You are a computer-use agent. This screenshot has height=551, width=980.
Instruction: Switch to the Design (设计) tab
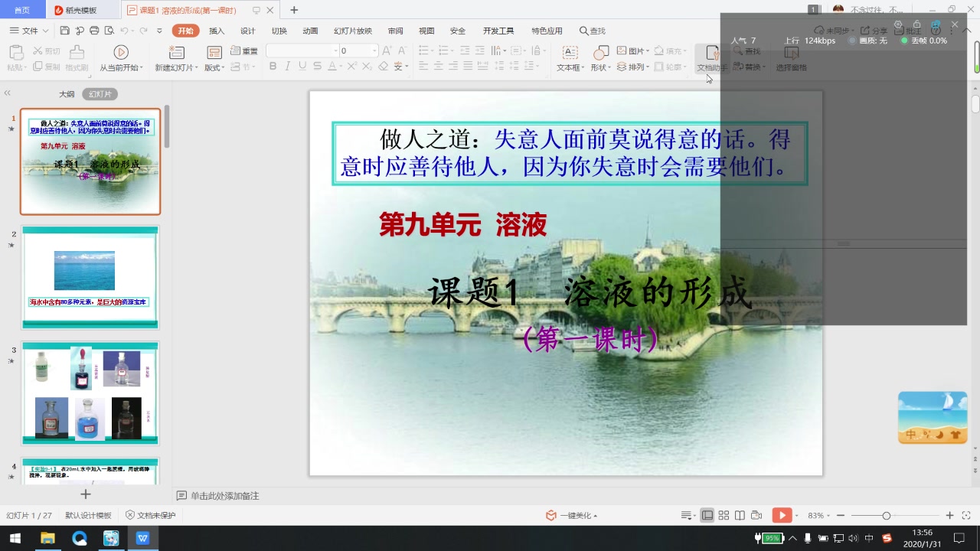tap(248, 31)
